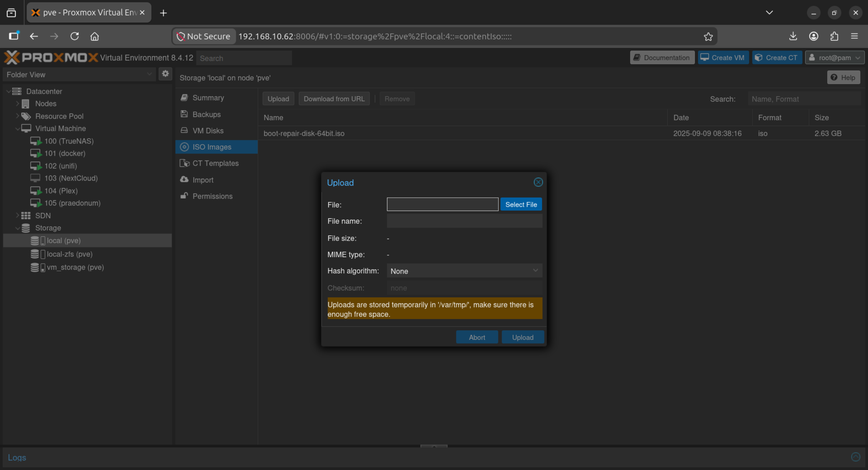Open Documentation button
The width and height of the screenshot is (868, 470).
[662, 58]
